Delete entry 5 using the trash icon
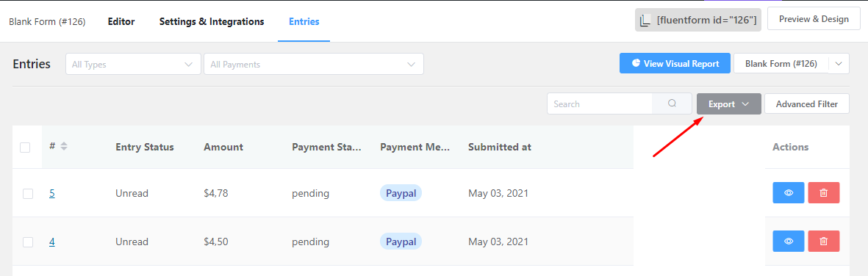 click(824, 193)
